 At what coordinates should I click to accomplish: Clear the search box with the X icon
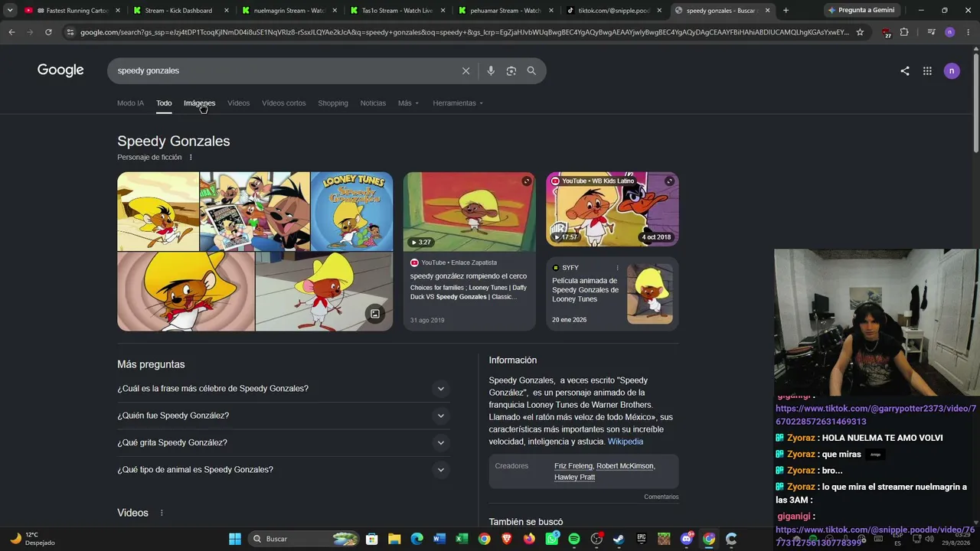[x=465, y=70]
